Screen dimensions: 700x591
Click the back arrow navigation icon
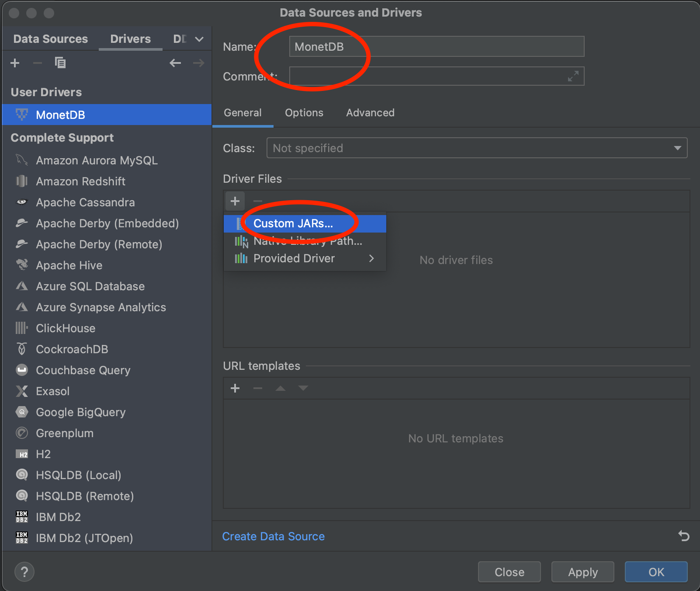coord(175,63)
